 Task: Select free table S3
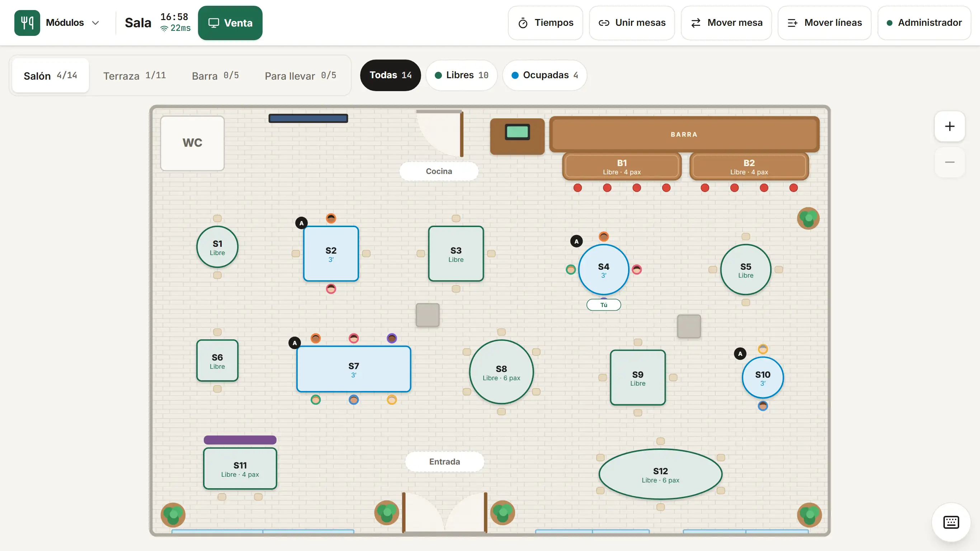[x=456, y=254]
